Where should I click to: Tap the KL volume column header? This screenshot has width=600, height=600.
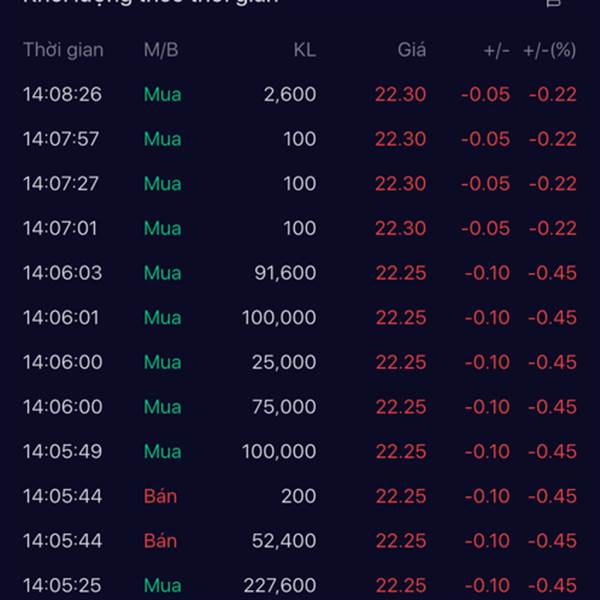(304, 50)
